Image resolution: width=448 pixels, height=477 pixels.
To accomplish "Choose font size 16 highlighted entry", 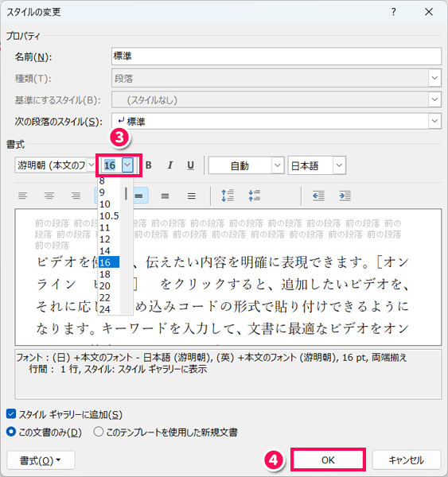I will coord(109,262).
